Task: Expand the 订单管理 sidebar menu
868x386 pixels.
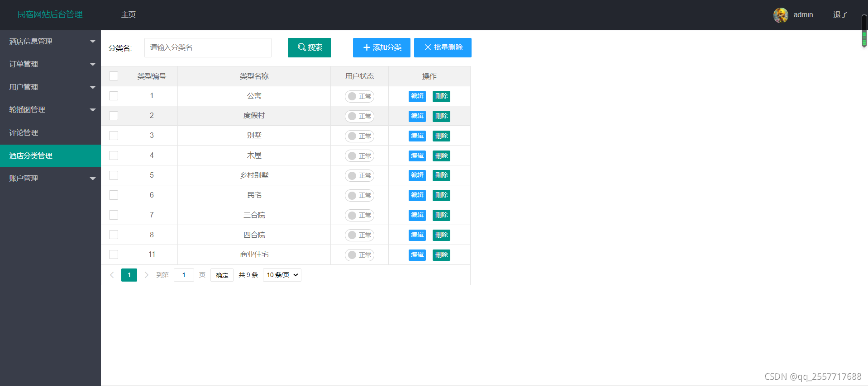Action: (x=50, y=64)
